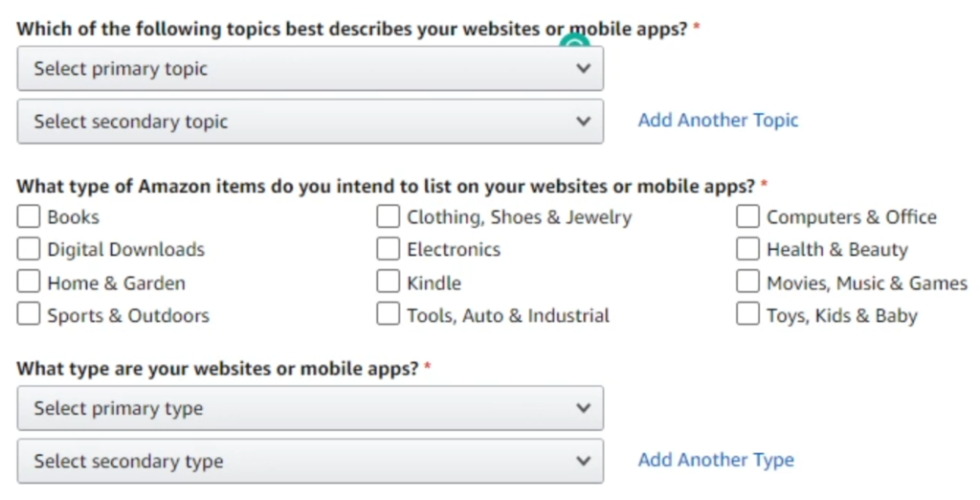Tick the Digital Downloads checkbox
This screenshot has width=980, height=500.
coord(29,250)
